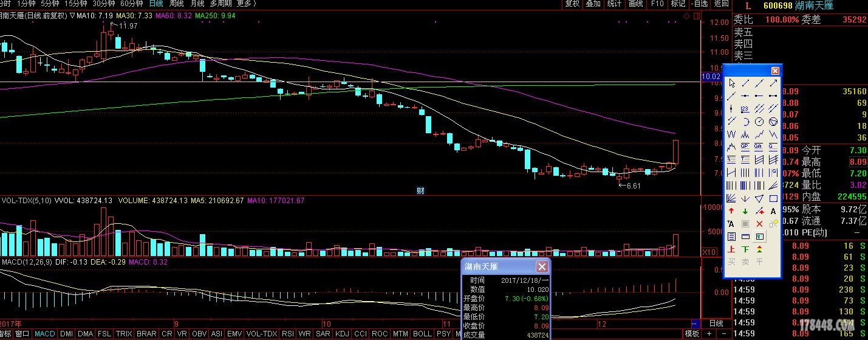Open the ▽ dropdown next to chart title

coord(72,15)
